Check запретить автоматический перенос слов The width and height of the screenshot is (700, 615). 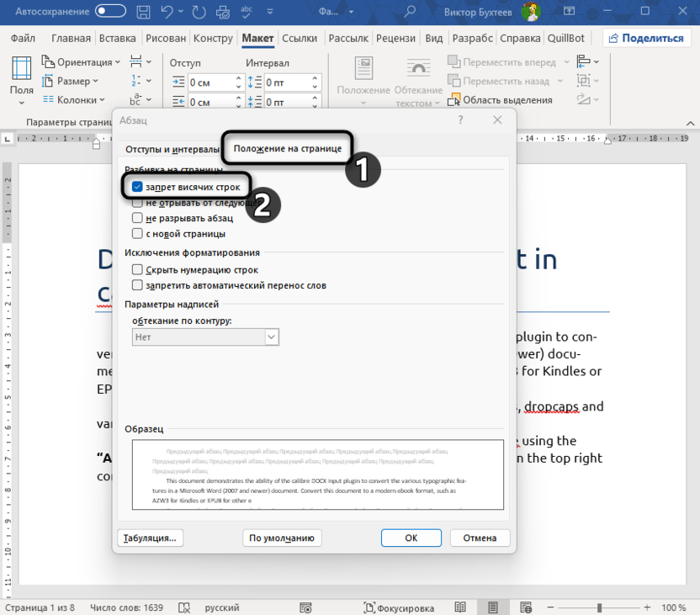coord(137,286)
